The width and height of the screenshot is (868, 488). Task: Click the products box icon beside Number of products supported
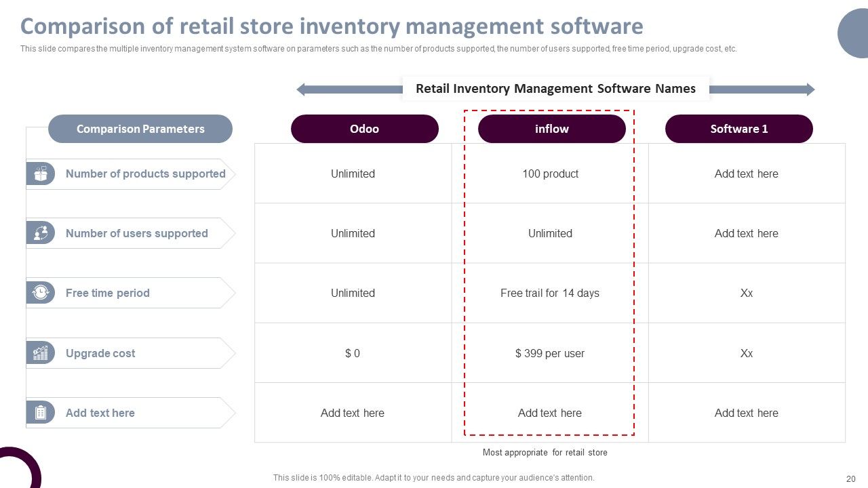[41, 174]
